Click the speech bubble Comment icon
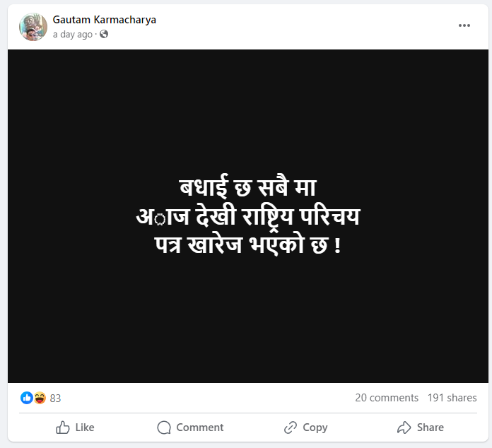 pyautogui.click(x=164, y=428)
